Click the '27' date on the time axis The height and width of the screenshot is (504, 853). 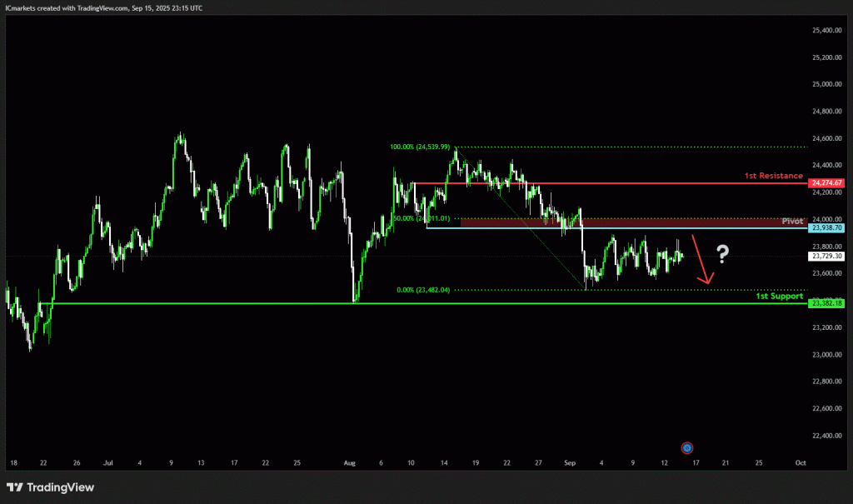538,462
